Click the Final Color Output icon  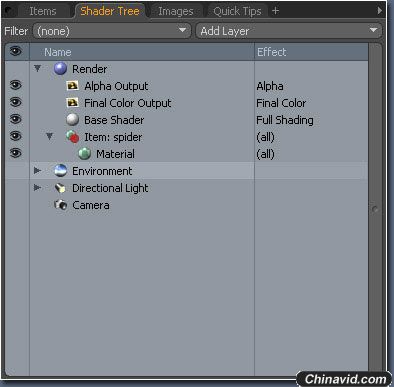[72, 103]
